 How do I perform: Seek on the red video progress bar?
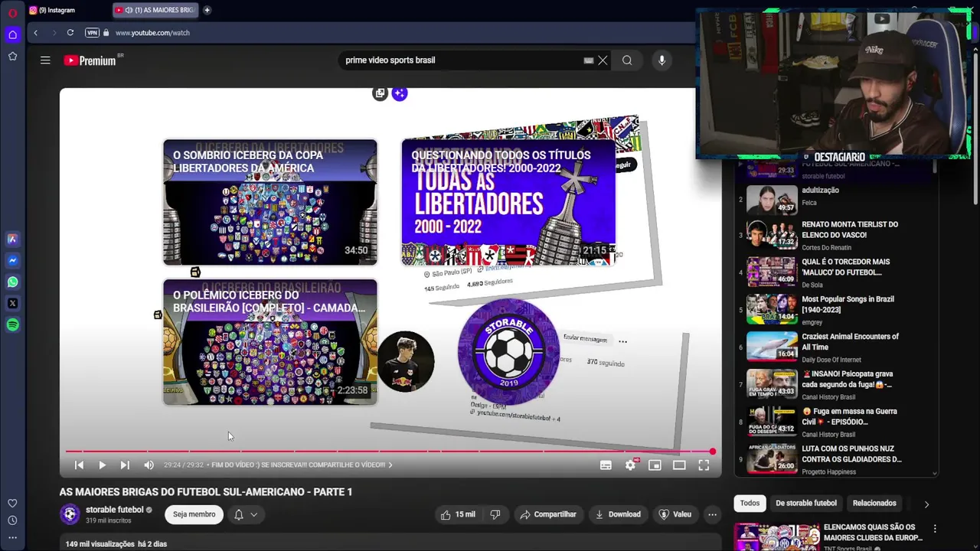click(389, 452)
